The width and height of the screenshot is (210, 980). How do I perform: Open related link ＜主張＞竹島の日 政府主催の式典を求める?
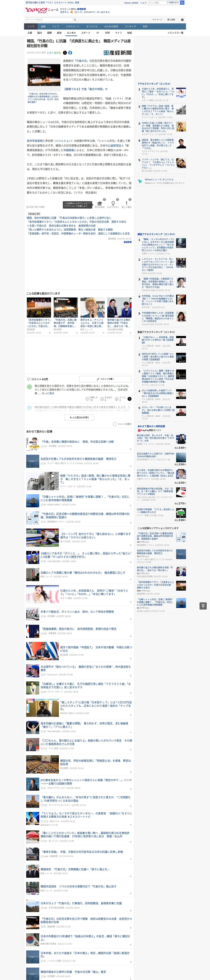61,226
